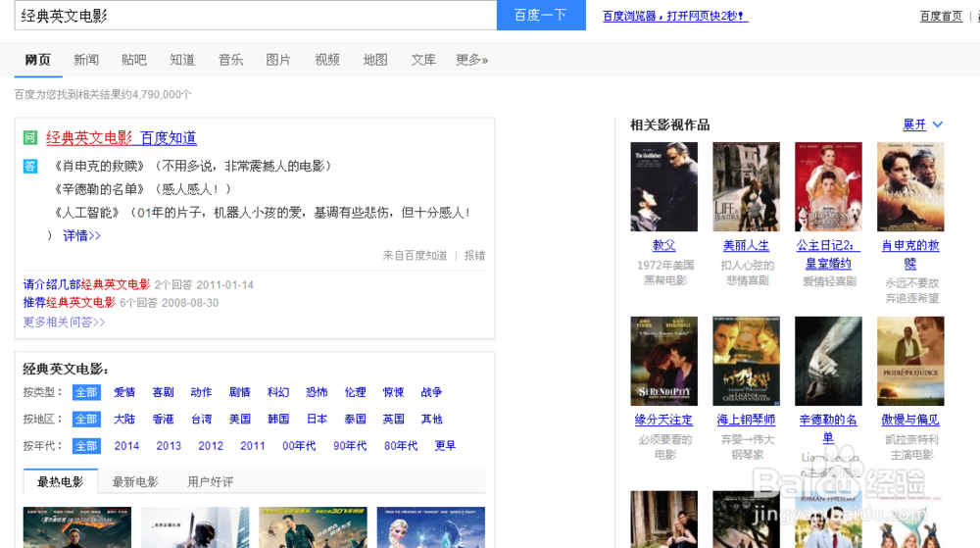Go to 百度首页 link
Image resolution: width=980 pixels, height=548 pixels.
click(941, 17)
